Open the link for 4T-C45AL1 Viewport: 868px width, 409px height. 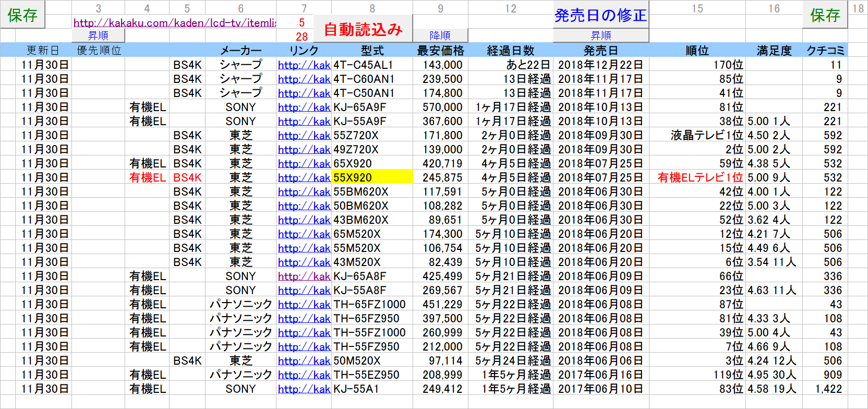(x=304, y=65)
